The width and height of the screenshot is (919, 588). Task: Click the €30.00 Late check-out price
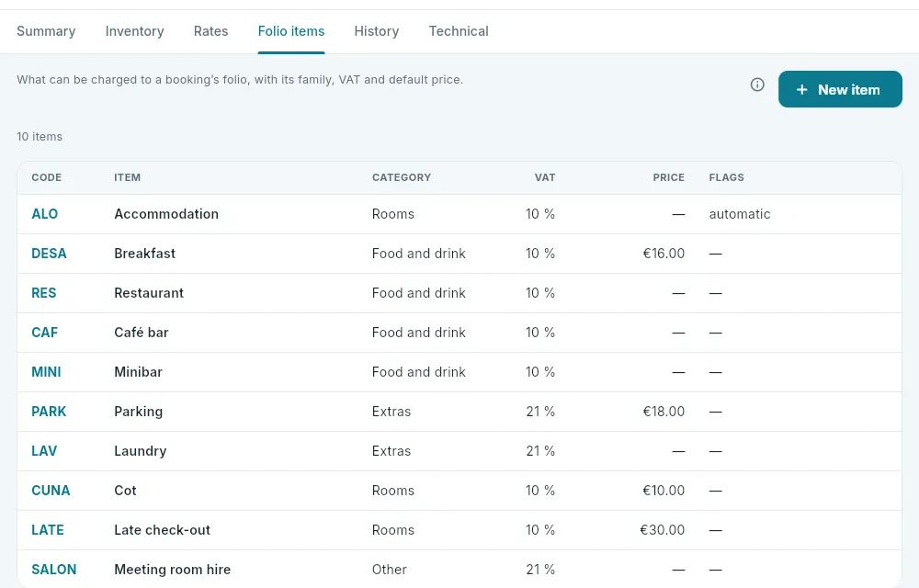point(663,530)
